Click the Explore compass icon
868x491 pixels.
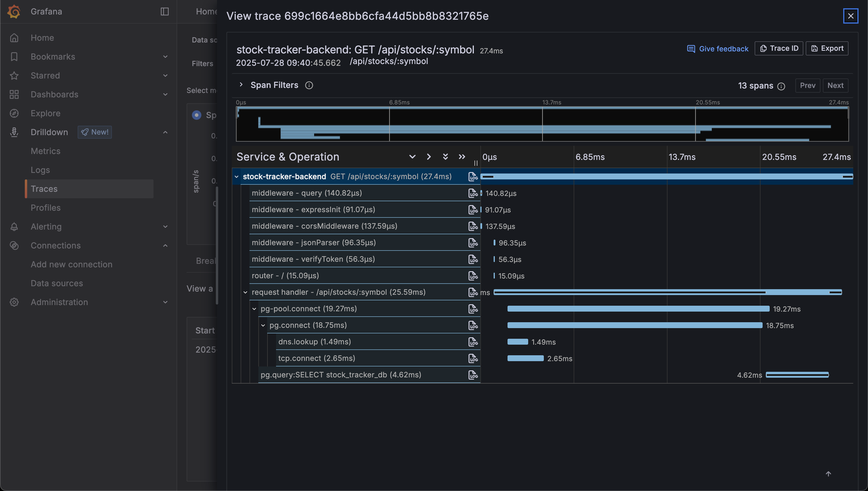click(14, 113)
